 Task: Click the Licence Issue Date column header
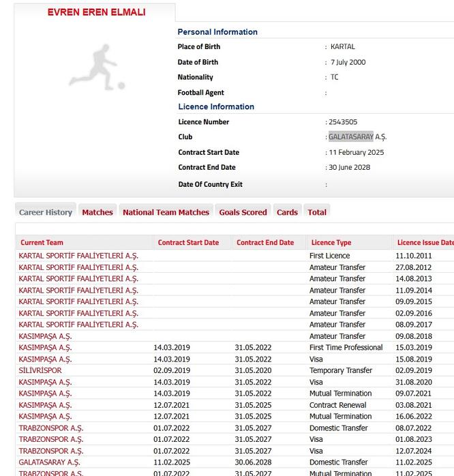(425, 243)
